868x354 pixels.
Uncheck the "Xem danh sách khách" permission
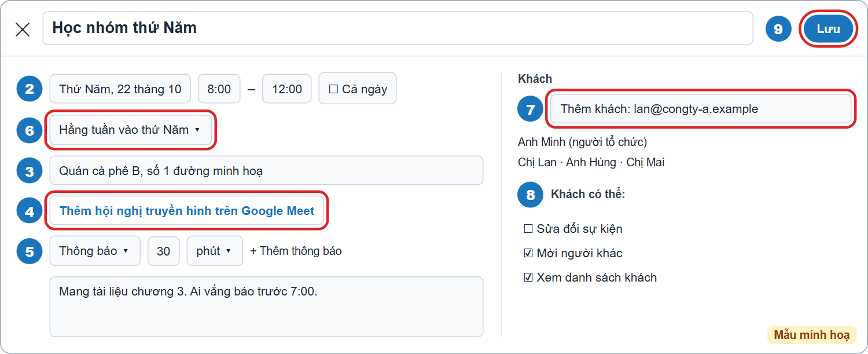[x=528, y=278]
